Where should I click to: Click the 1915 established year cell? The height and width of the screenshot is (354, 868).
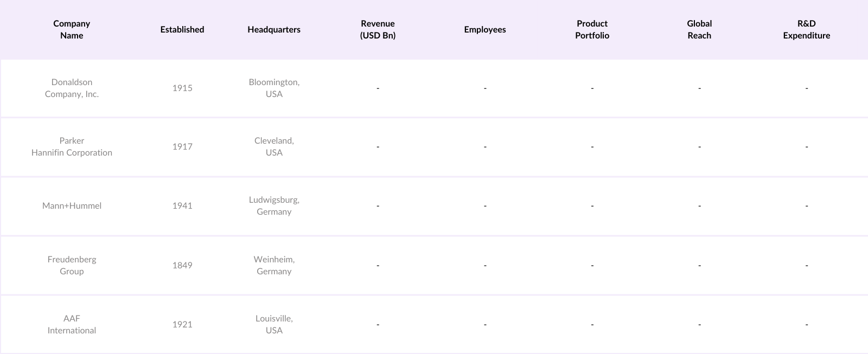(182, 88)
